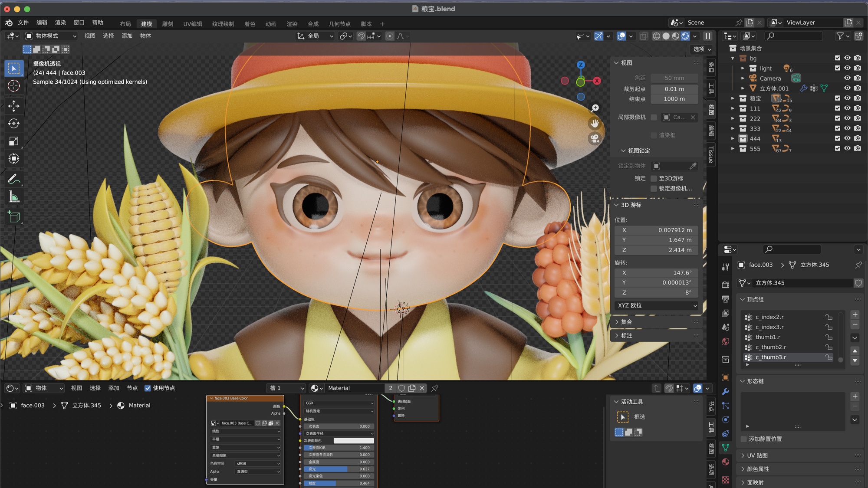Switch to the 雕刻 workspace tab
The image size is (868, 488).
(x=168, y=24)
